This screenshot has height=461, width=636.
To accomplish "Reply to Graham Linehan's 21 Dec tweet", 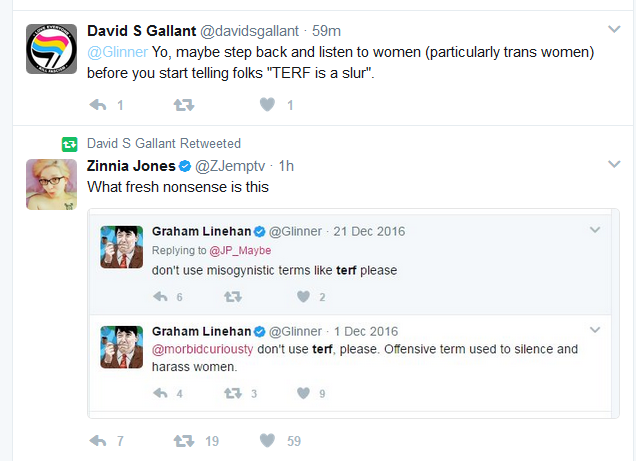I will (160, 297).
